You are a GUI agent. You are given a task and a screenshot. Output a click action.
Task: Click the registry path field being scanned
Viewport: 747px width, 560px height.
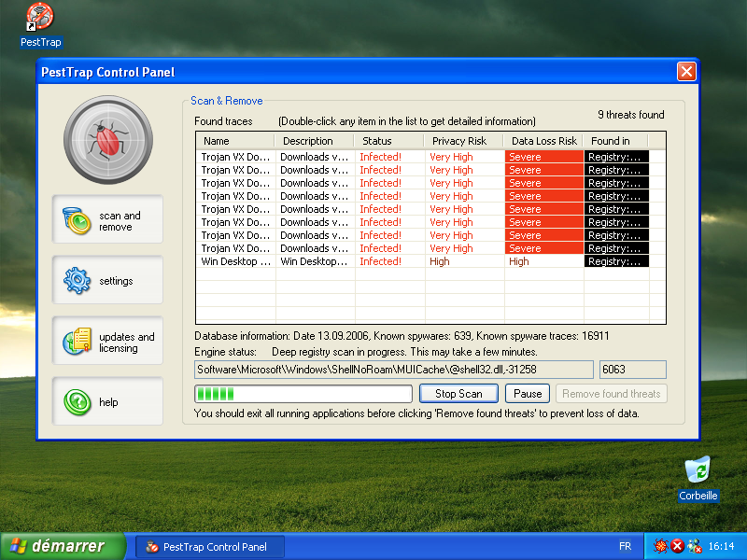point(394,370)
